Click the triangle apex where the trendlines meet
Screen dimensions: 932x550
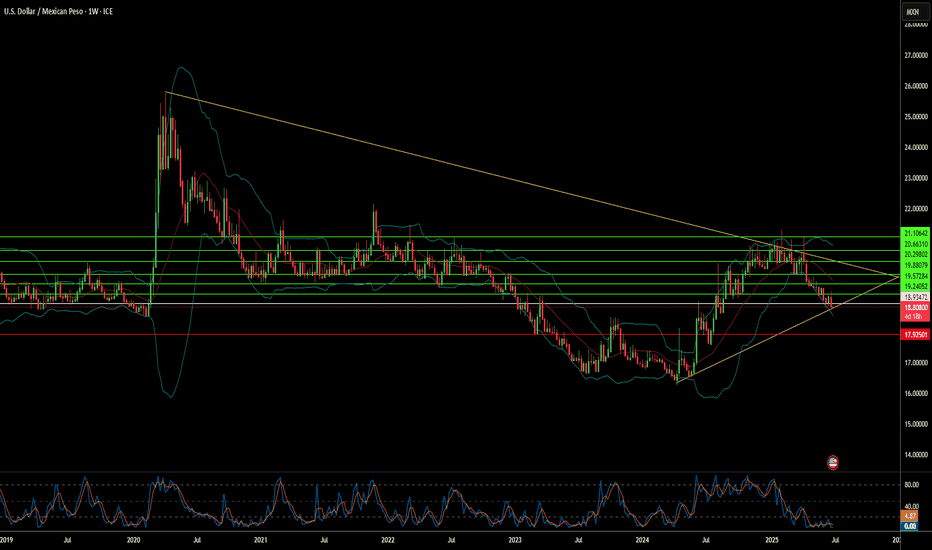pos(899,276)
